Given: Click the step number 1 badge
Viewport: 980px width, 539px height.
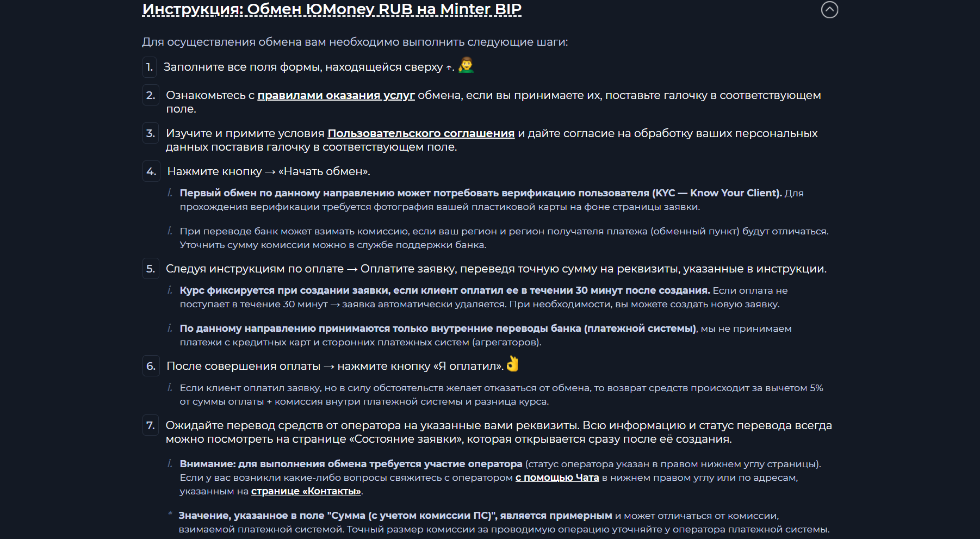Looking at the screenshot, I should pyautogui.click(x=150, y=67).
